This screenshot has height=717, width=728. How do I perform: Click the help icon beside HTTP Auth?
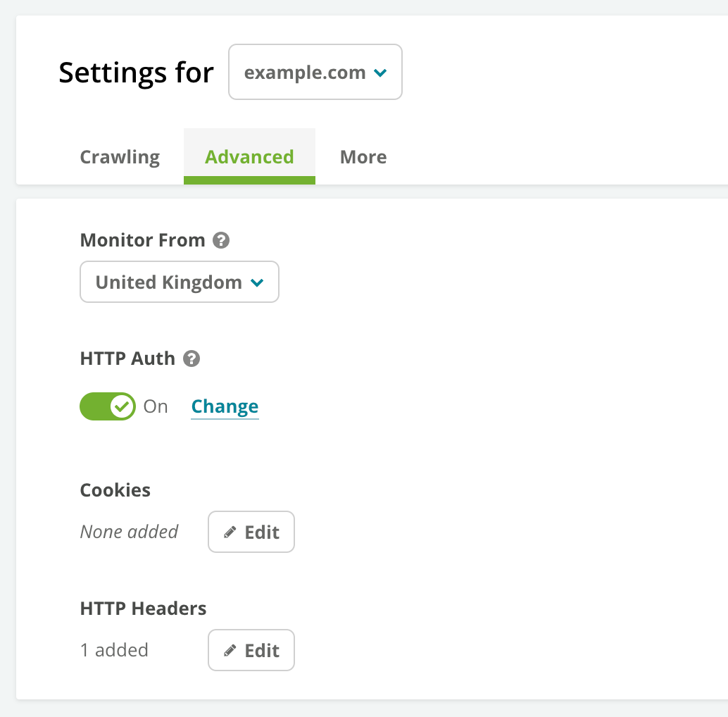pyautogui.click(x=192, y=358)
